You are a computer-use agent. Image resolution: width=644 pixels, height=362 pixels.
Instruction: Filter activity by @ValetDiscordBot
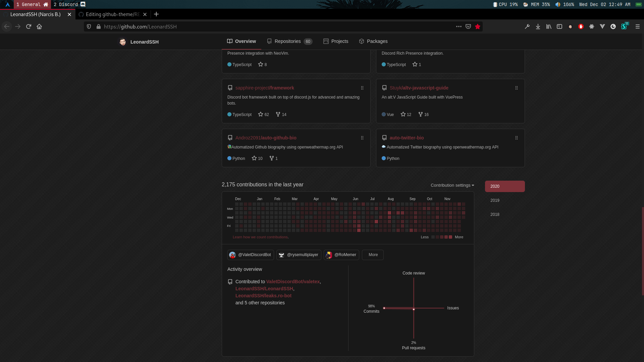pos(251,255)
